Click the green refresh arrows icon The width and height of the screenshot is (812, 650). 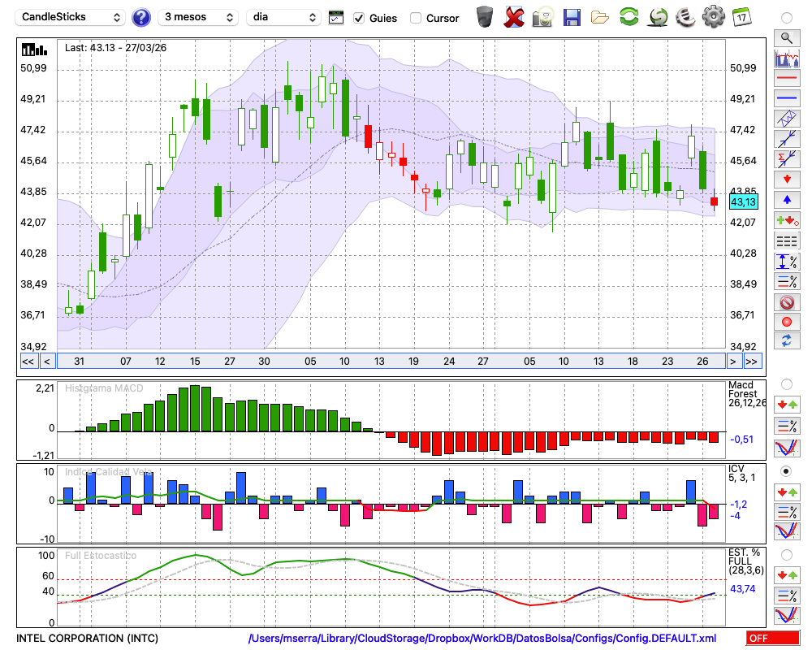(x=628, y=17)
